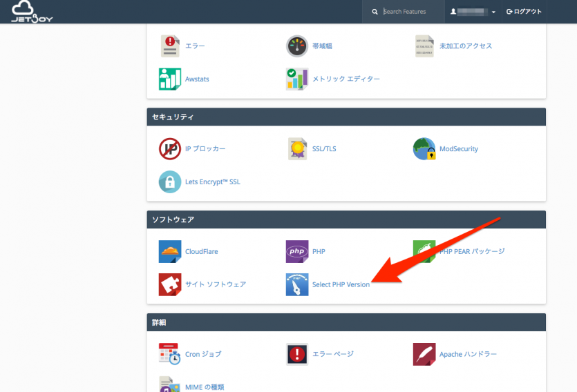
Task: Expand the user account dropdown
Action: click(473, 12)
